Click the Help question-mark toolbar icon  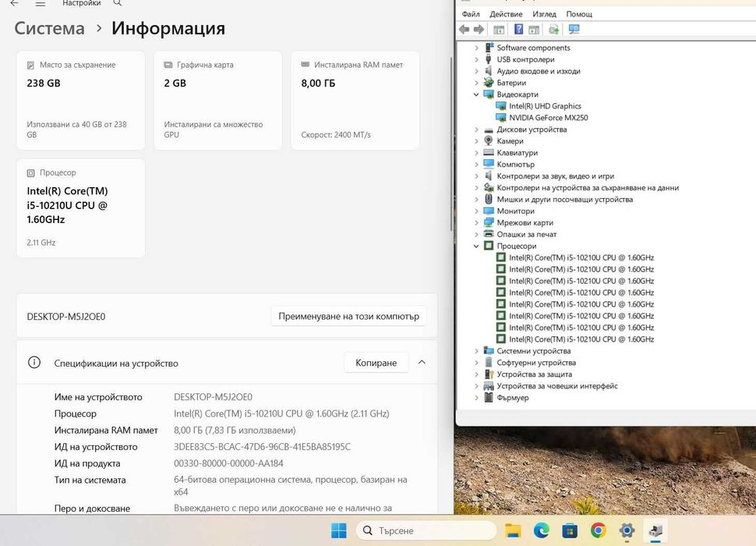518,30
